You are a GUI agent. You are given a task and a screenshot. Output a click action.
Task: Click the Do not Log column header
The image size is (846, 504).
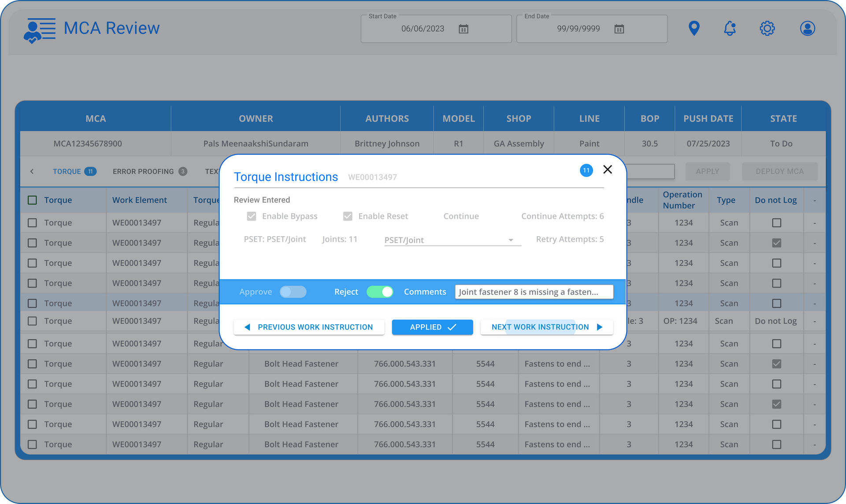tap(775, 200)
